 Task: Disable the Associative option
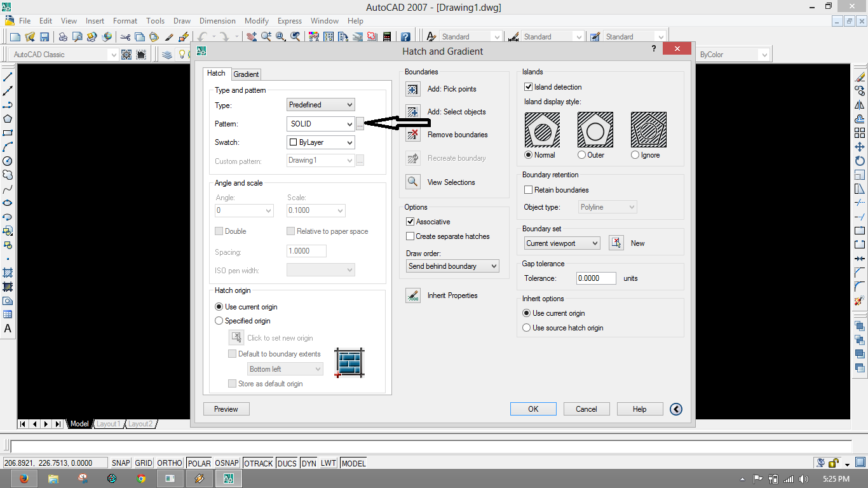(x=409, y=221)
